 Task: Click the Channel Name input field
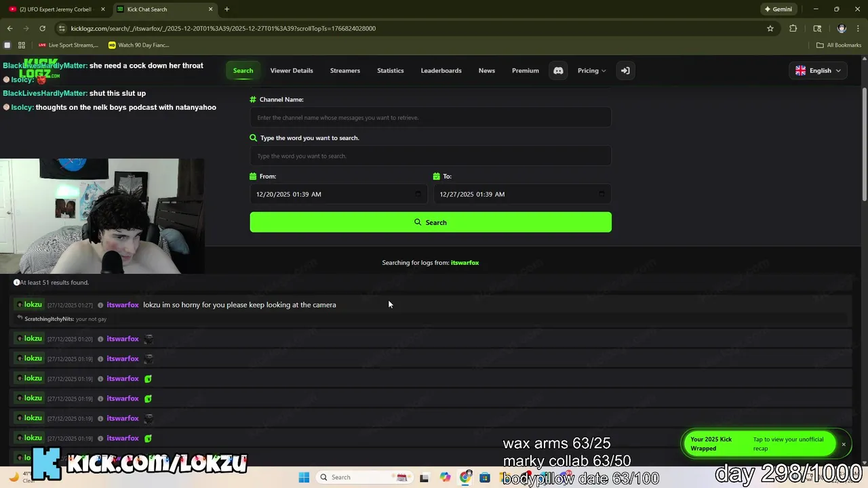click(431, 117)
